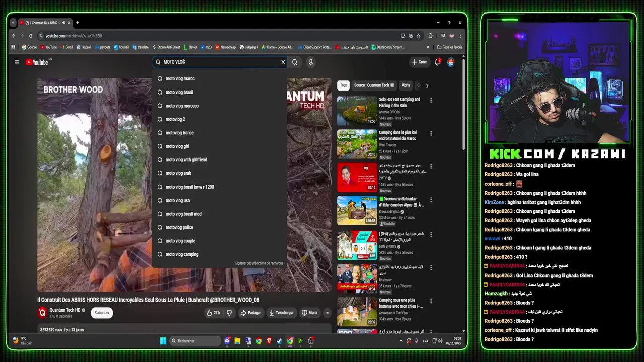
Task: Open the Kazawi bookmark
Action: pyautogui.click(x=84, y=47)
